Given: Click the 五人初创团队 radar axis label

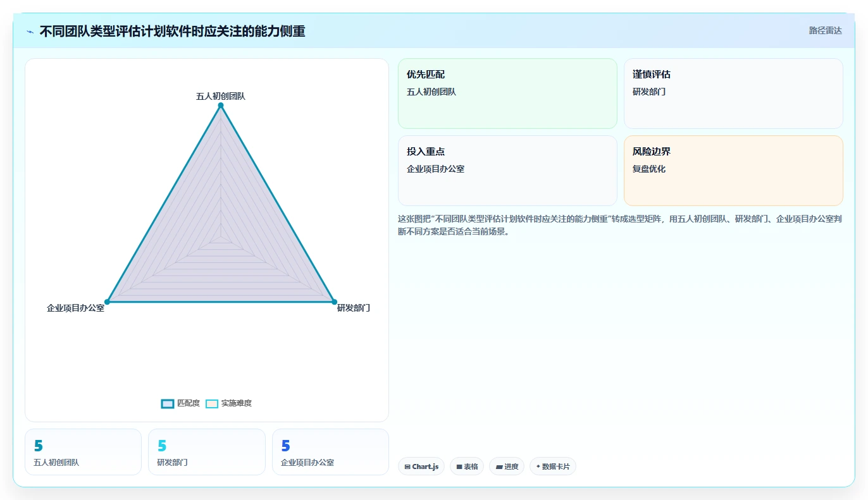Looking at the screenshot, I should (221, 96).
